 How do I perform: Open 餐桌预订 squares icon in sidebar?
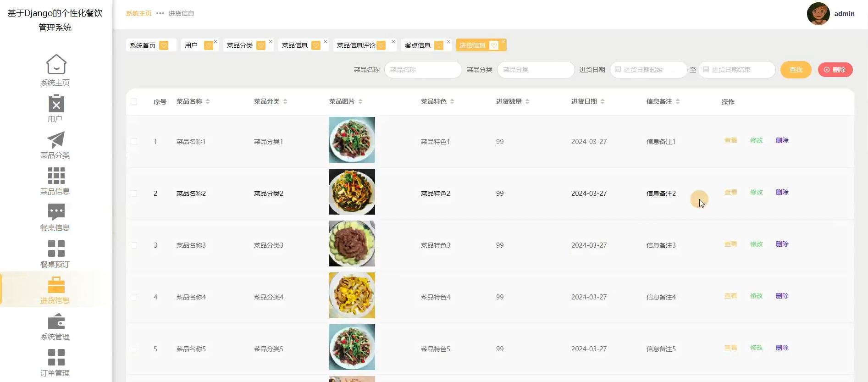(x=56, y=249)
